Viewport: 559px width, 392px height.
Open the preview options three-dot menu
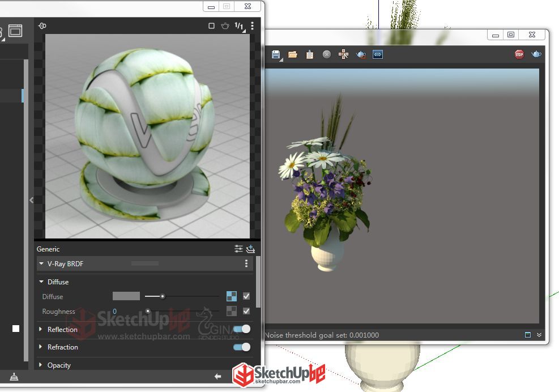tap(253, 25)
